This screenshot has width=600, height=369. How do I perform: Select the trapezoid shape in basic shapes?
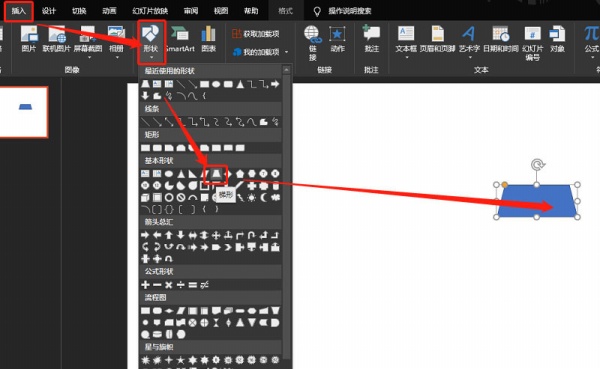(x=216, y=174)
